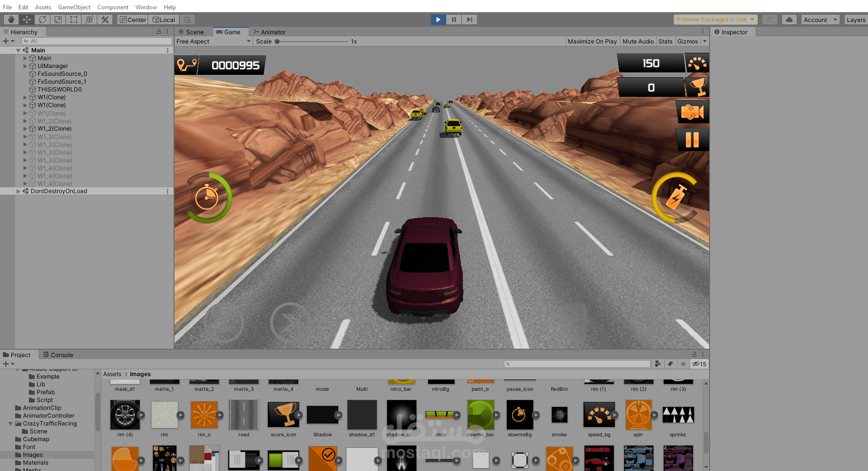Open the Free Aspect dropdown
This screenshot has height=471, width=868.
click(x=214, y=42)
